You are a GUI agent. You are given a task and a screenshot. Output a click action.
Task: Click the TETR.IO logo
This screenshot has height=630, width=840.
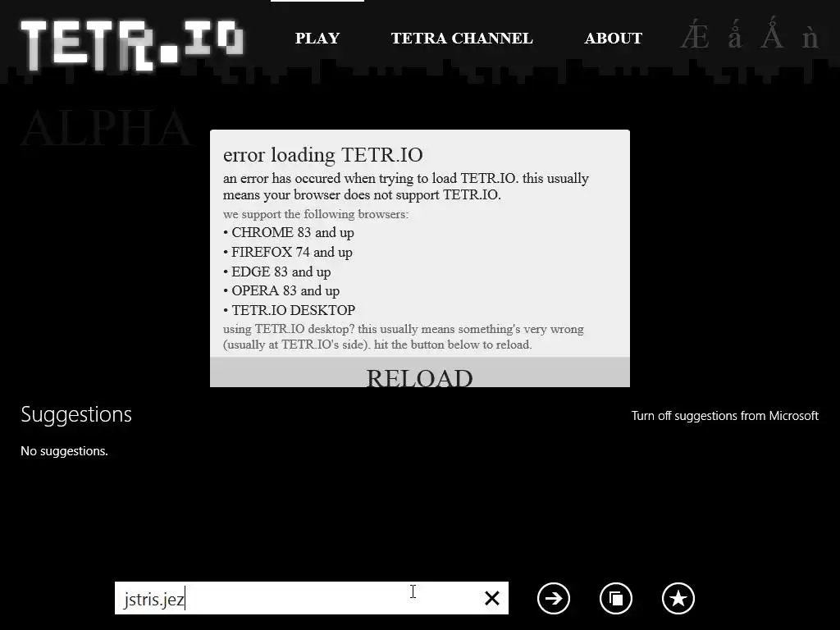click(x=132, y=45)
